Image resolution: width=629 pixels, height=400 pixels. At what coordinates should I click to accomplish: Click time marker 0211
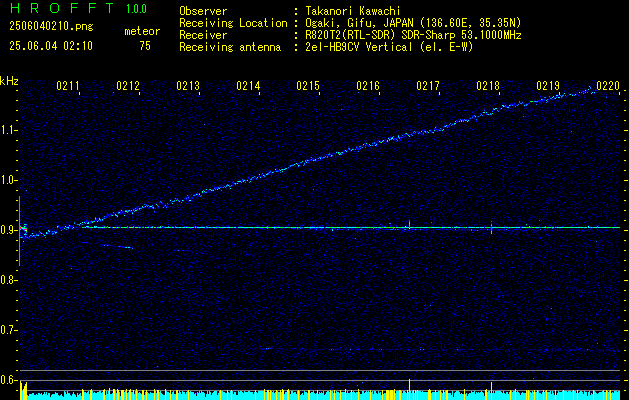[68, 86]
